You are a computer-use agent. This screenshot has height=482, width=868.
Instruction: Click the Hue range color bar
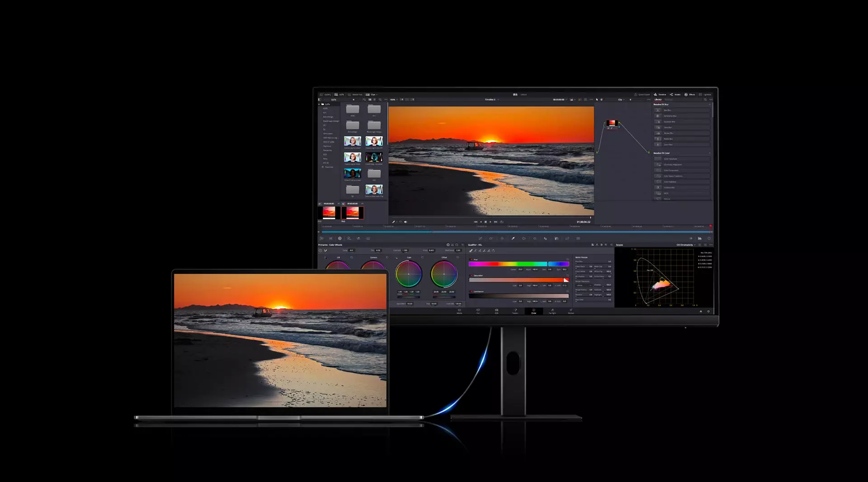(519, 264)
